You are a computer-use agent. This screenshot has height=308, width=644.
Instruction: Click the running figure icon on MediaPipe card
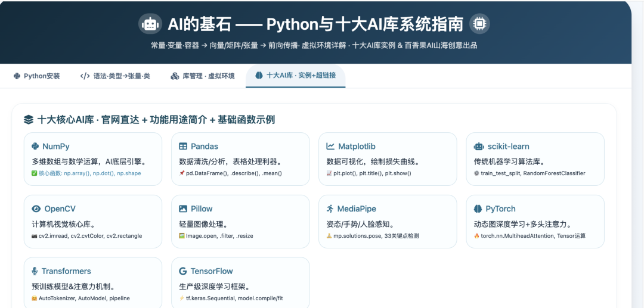click(330, 209)
